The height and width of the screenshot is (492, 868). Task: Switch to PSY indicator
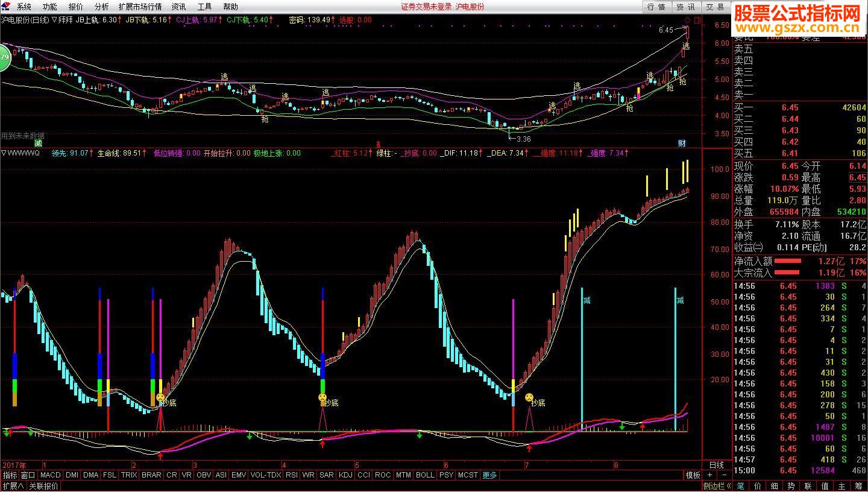pyautogui.click(x=446, y=475)
